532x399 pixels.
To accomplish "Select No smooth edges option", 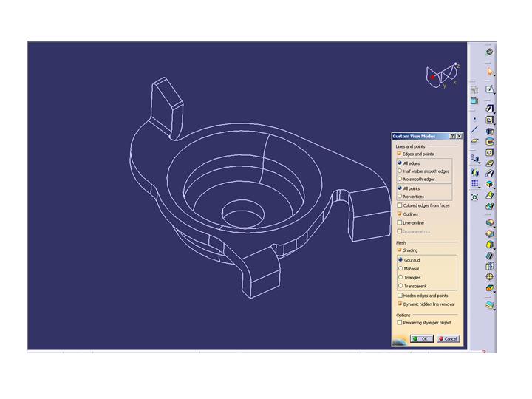I will 400,179.
